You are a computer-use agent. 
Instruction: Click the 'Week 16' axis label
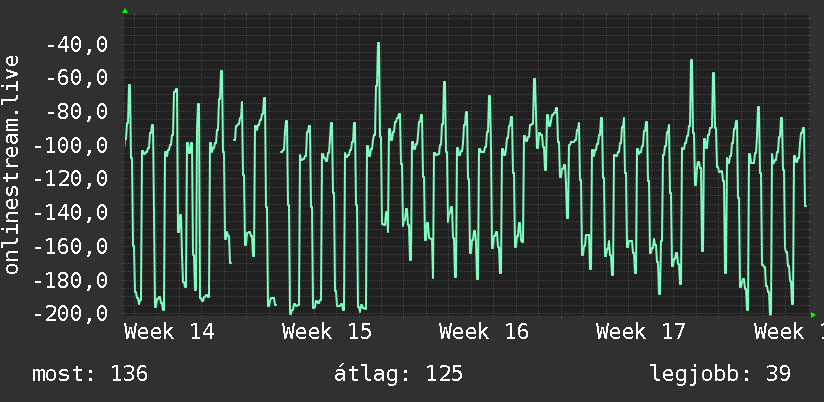pyautogui.click(x=484, y=332)
